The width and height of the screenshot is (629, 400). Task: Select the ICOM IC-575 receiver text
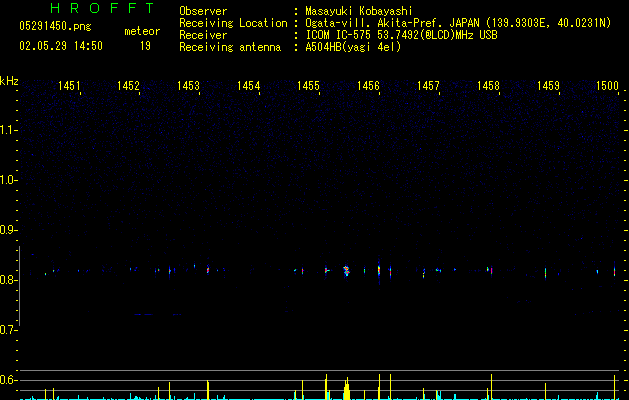tap(401, 35)
